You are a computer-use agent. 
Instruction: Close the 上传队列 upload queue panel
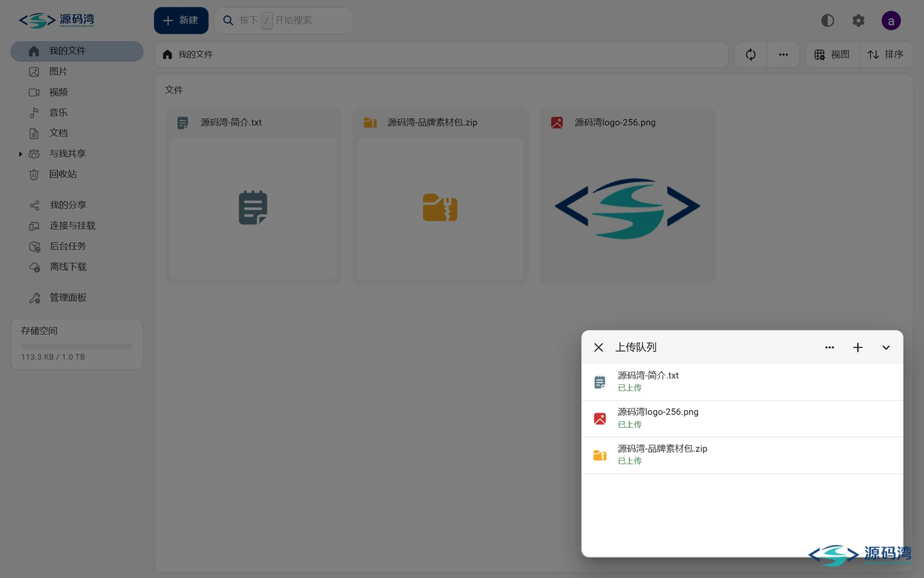(599, 347)
